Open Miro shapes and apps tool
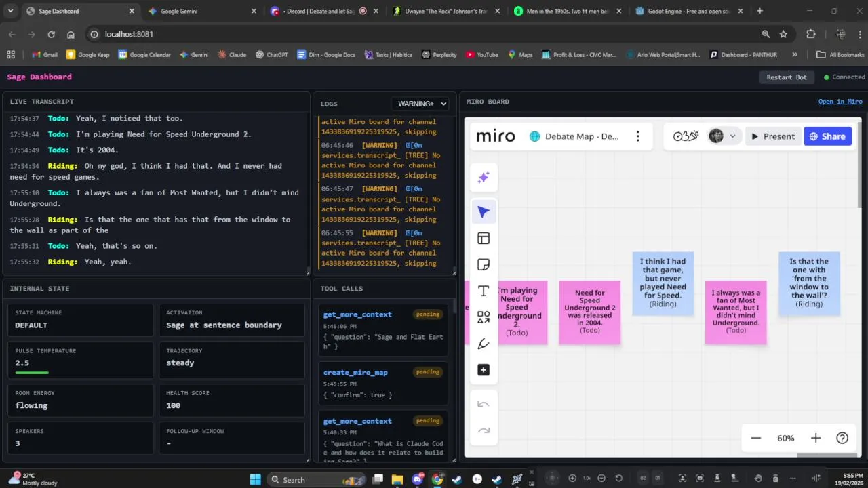 484,317
